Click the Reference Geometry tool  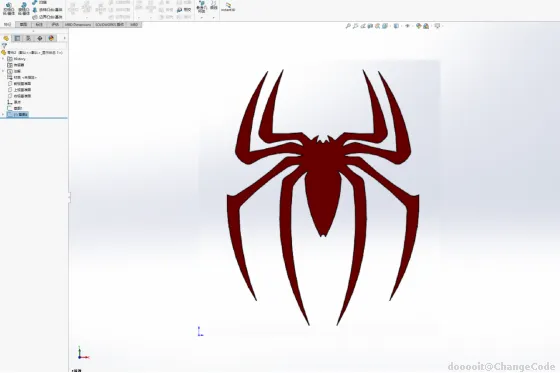pos(201,7)
